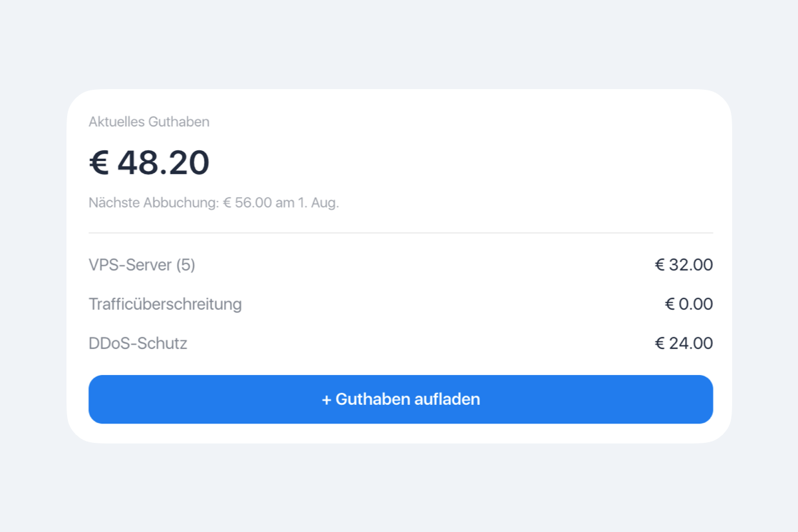Image resolution: width=798 pixels, height=532 pixels.
Task: Select the DDoS-Schutz row label
Action: tap(138, 344)
